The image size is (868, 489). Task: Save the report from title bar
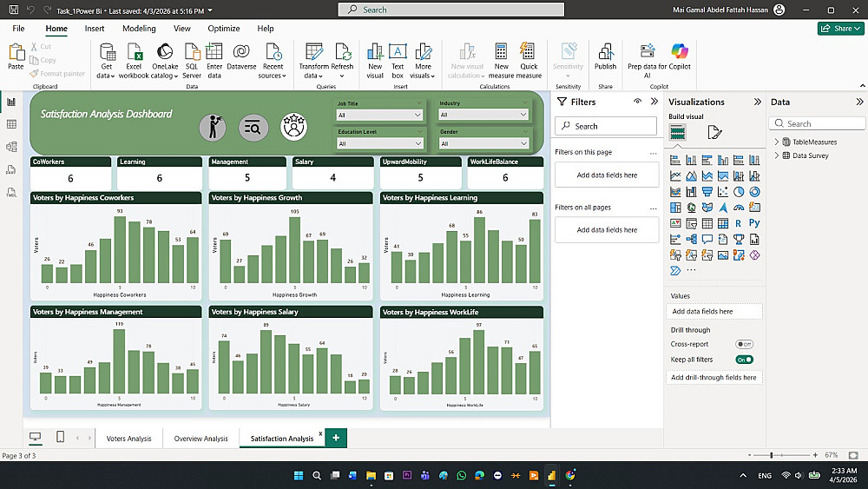tap(14, 10)
